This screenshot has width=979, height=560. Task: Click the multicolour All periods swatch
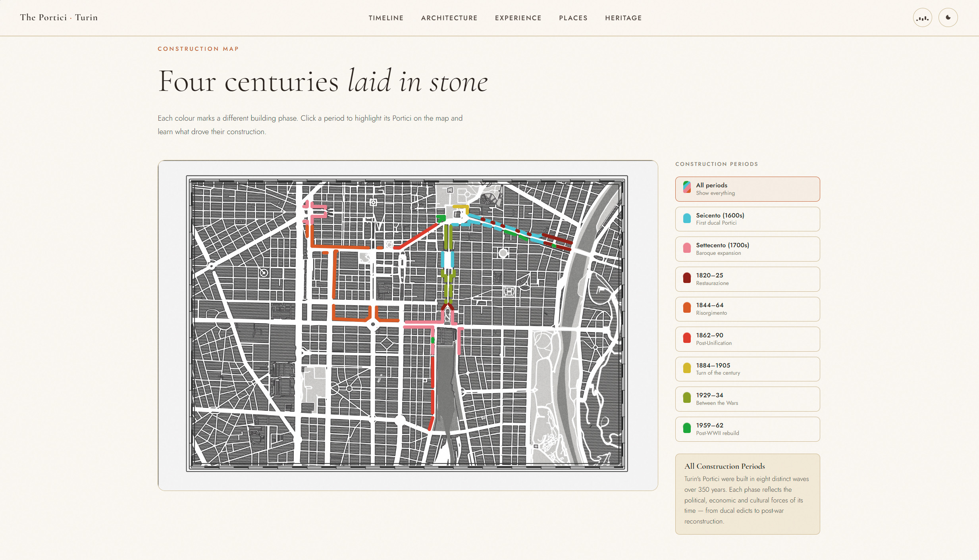pyautogui.click(x=687, y=187)
